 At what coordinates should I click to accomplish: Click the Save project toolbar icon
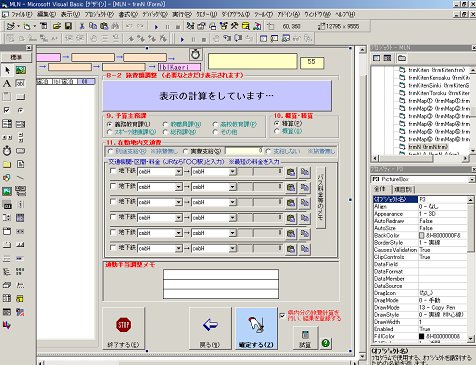point(68,26)
